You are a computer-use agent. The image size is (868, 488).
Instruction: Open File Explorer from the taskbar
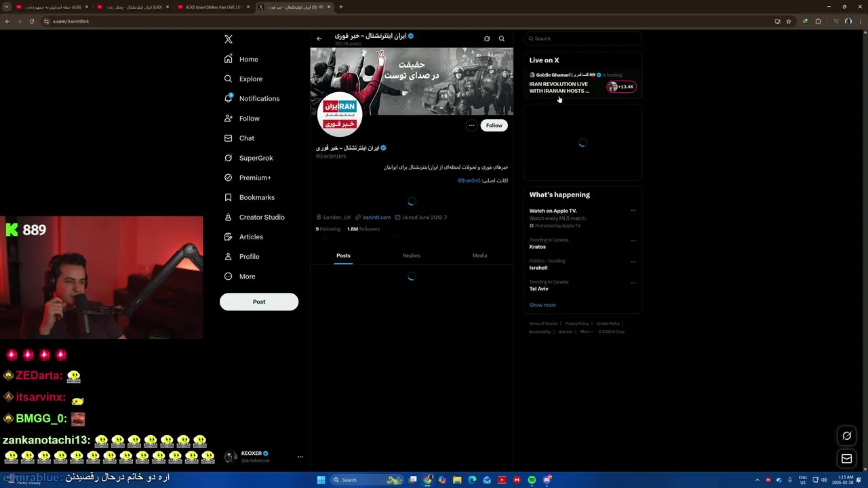[457, 480]
